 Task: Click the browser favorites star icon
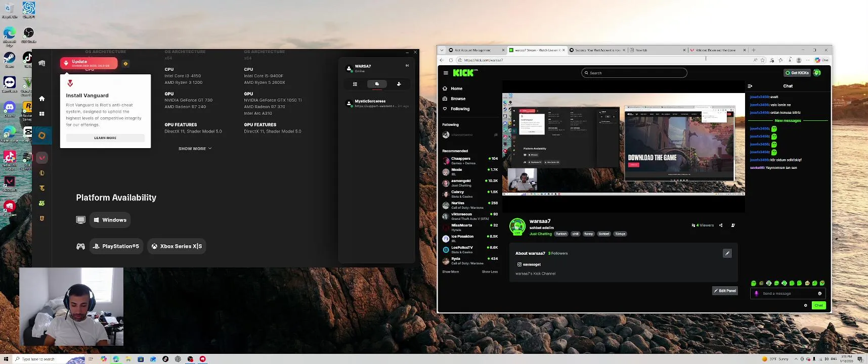[x=763, y=60]
